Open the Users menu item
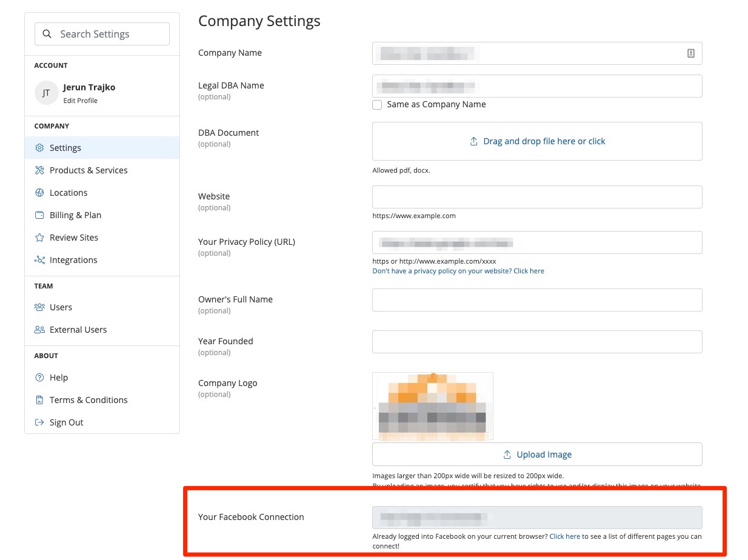The width and height of the screenshot is (748, 560). tap(61, 307)
